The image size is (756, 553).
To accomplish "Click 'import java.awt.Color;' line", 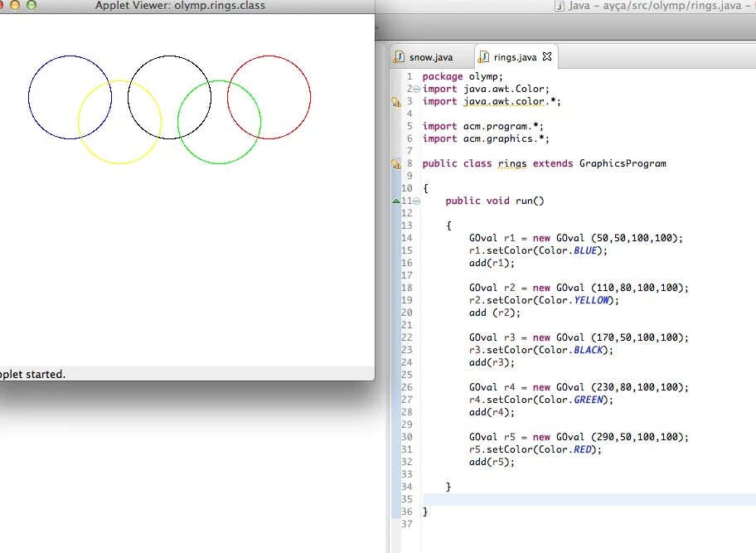I will tap(486, 90).
